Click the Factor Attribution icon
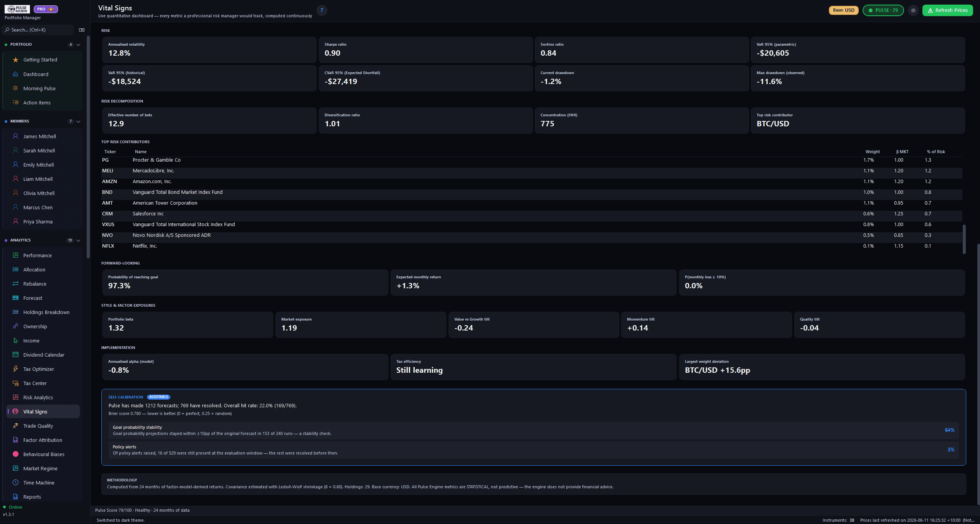The image size is (980, 524). [15, 440]
